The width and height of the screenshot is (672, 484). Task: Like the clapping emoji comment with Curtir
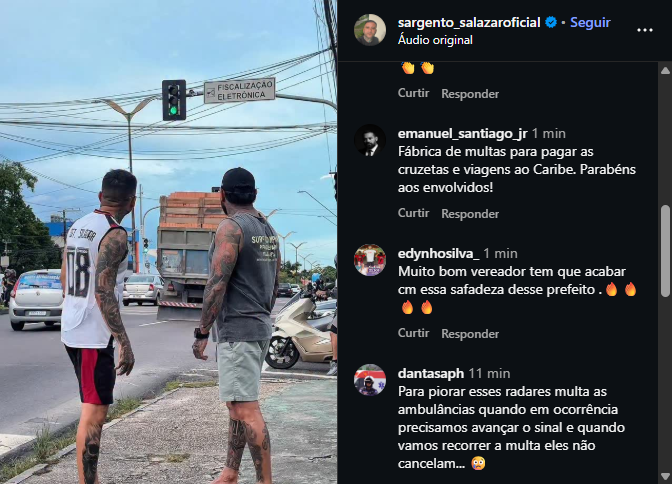click(x=413, y=93)
